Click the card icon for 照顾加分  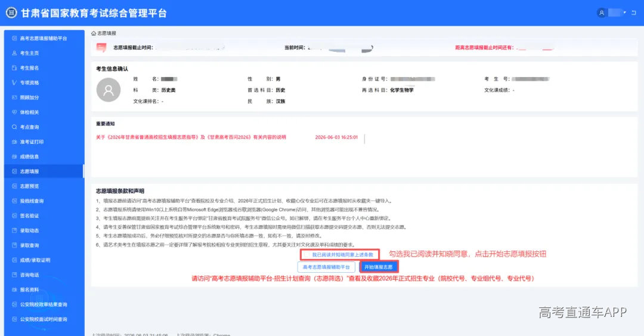tap(14, 97)
